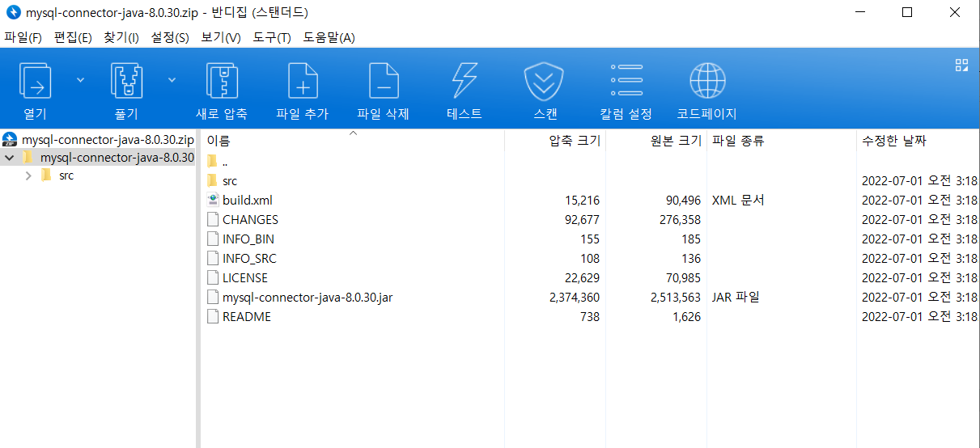Click the Open (열기) toolbar icon
This screenshot has width=980, height=448.
pyautogui.click(x=35, y=81)
